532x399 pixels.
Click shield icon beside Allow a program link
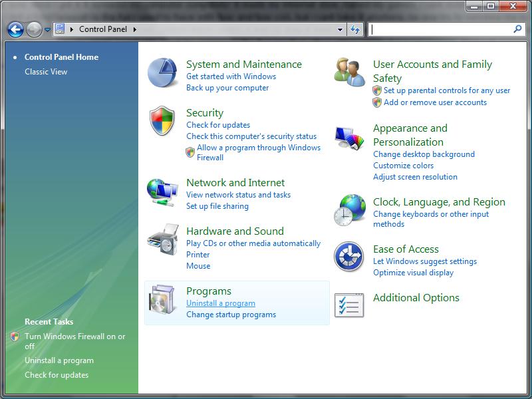[x=190, y=152]
